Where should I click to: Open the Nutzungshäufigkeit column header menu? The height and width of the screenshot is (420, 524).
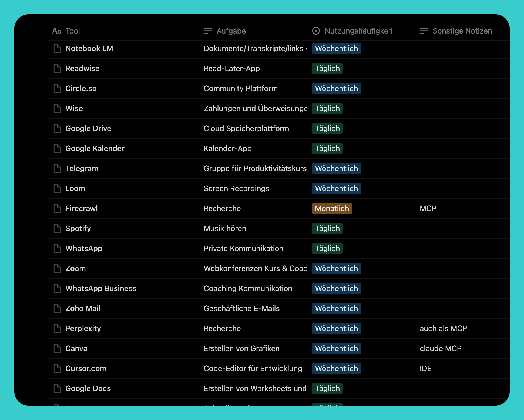tap(361, 31)
